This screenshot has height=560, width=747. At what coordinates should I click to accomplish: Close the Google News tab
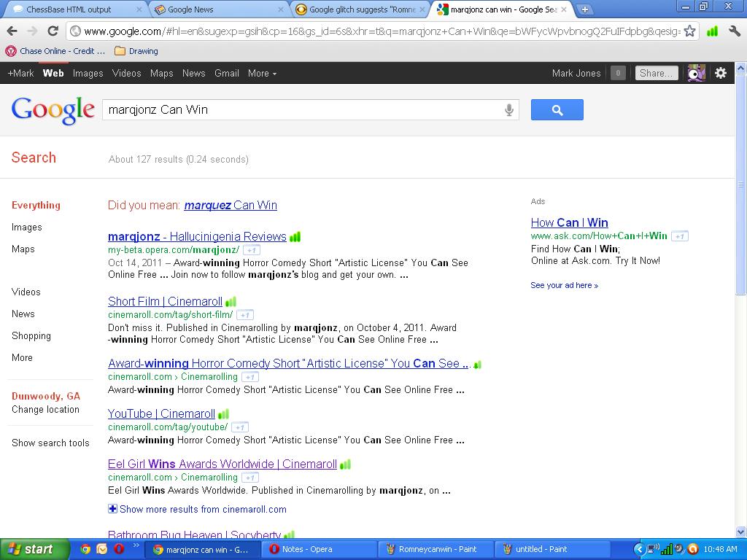[x=281, y=9]
